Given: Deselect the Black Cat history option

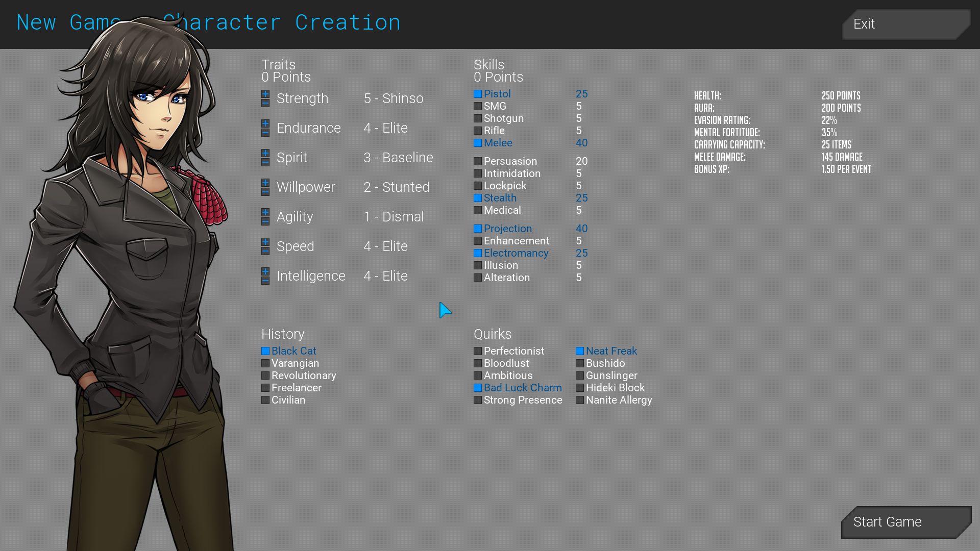Looking at the screenshot, I should pos(265,351).
